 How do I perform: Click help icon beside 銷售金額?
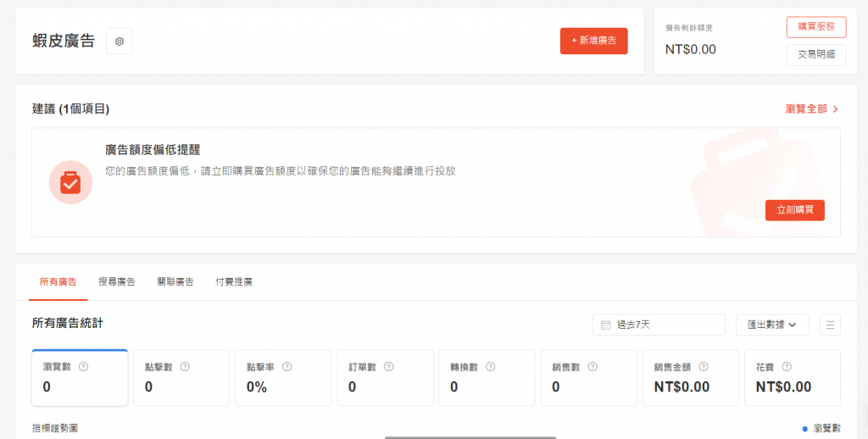[x=704, y=366]
